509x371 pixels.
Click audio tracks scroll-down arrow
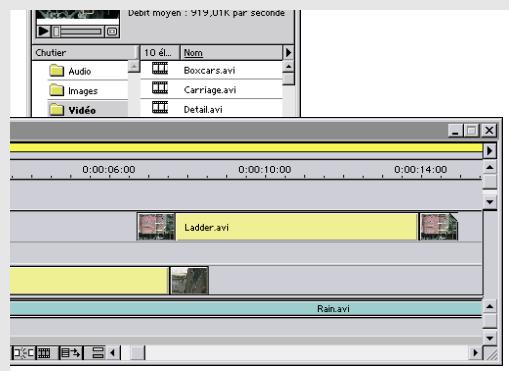click(x=490, y=338)
